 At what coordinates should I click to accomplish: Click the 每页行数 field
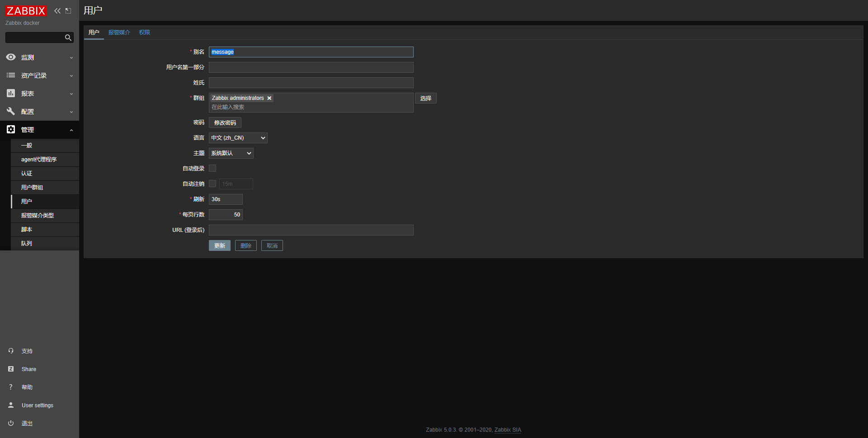point(226,215)
